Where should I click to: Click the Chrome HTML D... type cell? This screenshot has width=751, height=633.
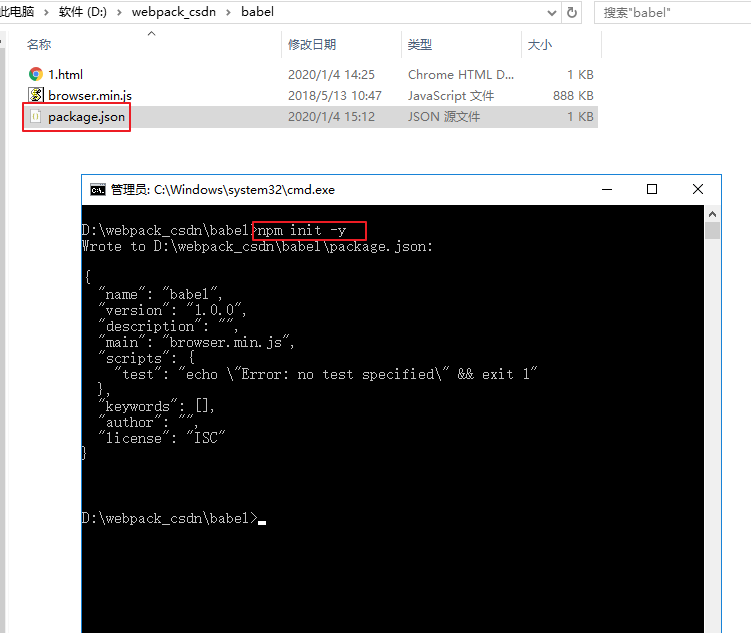click(x=461, y=75)
